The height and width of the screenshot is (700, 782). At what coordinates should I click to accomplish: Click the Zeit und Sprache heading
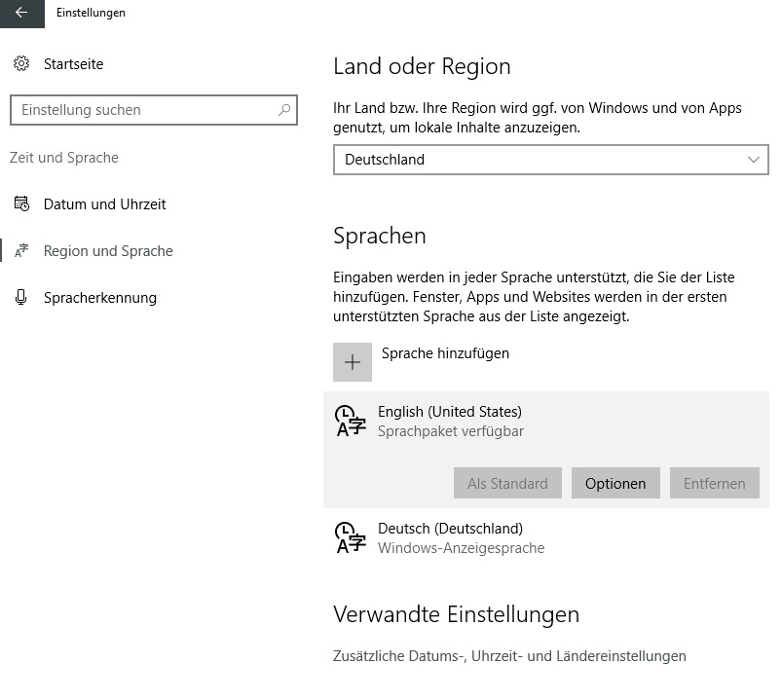tap(64, 158)
